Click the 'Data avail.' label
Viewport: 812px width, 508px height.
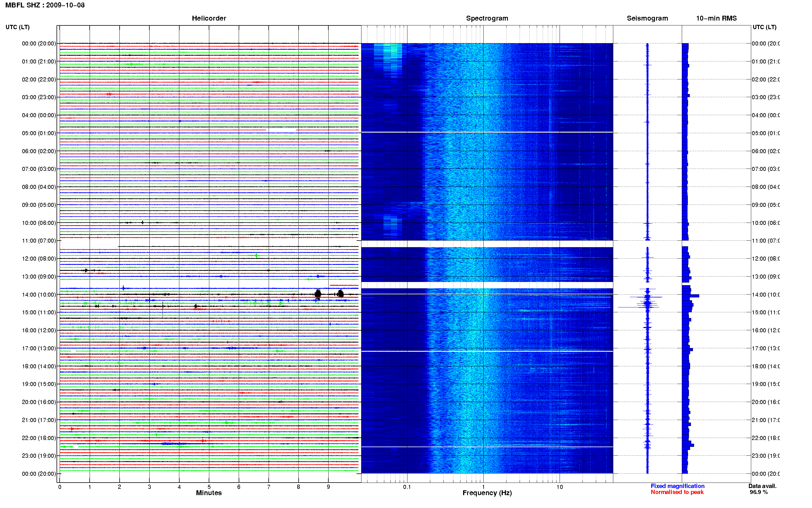(x=762, y=486)
